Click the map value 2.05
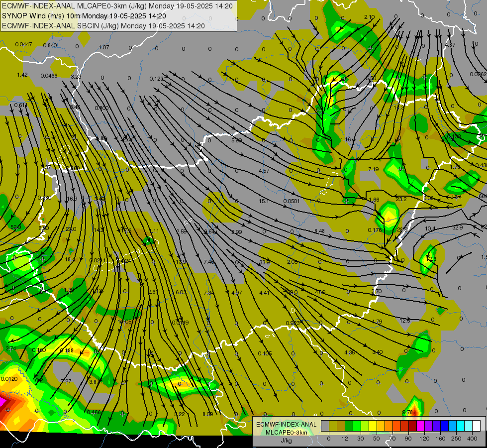This screenshot has width=487, height=448. (292, 262)
